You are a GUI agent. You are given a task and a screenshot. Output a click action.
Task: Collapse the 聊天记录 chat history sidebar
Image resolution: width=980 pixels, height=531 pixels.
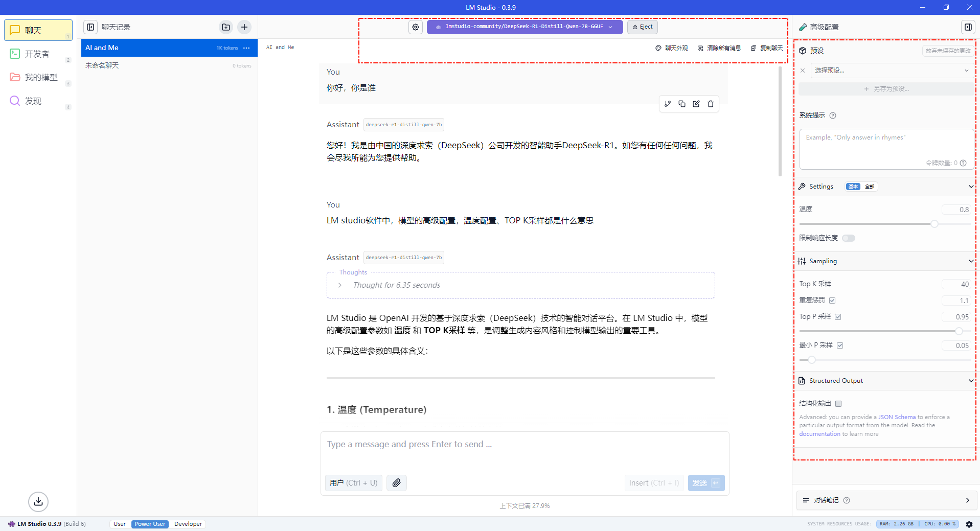click(90, 27)
